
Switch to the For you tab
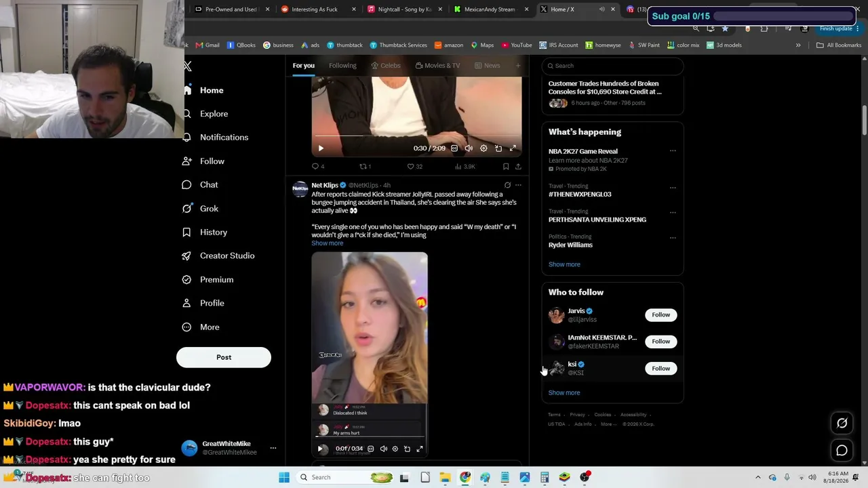point(304,66)
